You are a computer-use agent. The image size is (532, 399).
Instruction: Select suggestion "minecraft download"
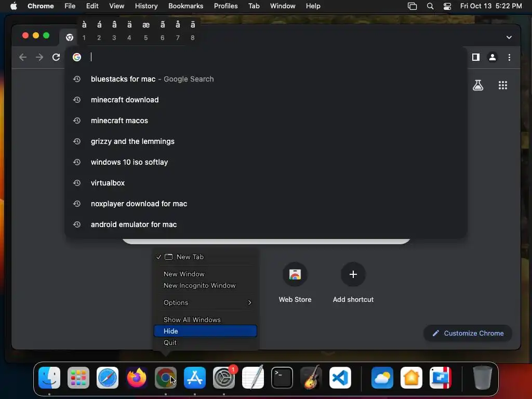click(x=265, y=100)
